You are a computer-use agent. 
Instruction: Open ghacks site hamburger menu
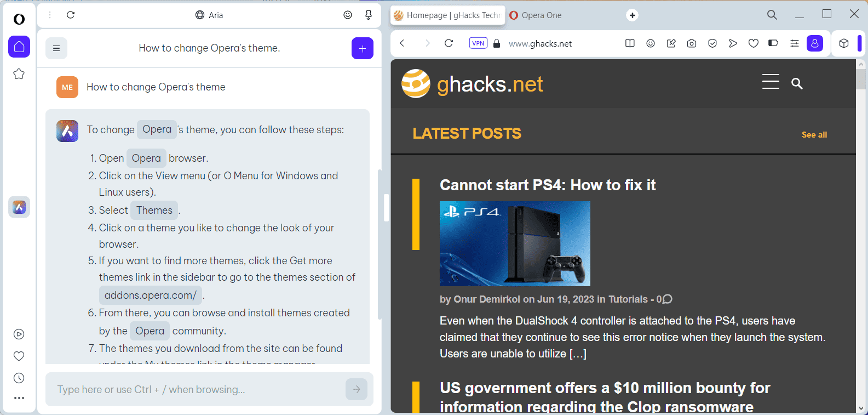point(771,82)
